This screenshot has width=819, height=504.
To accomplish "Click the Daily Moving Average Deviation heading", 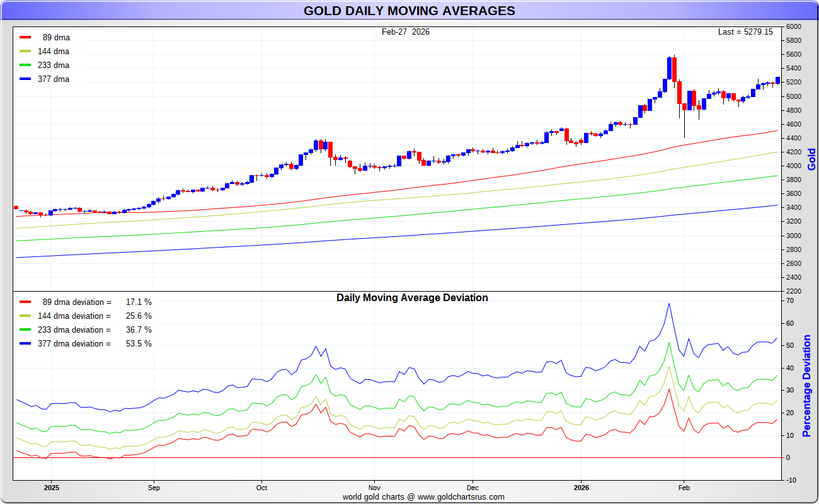I will click(x=412, y=297).
